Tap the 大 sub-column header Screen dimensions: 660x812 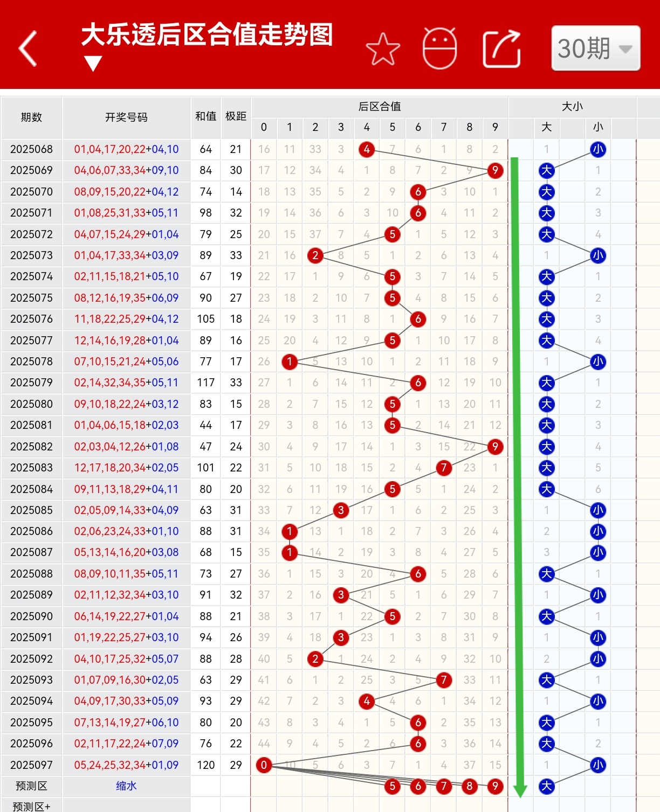[547, 127]
